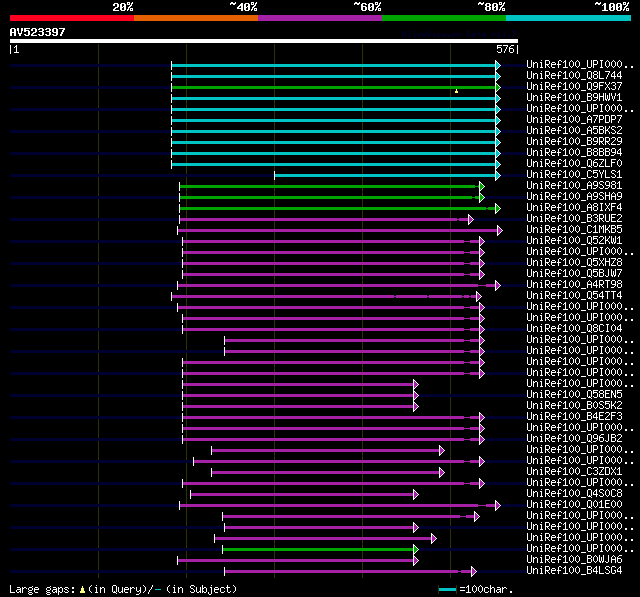The image size is (640, 597).
Task: Click the purple ~60% identity legend segment
Action: [320, 18]
